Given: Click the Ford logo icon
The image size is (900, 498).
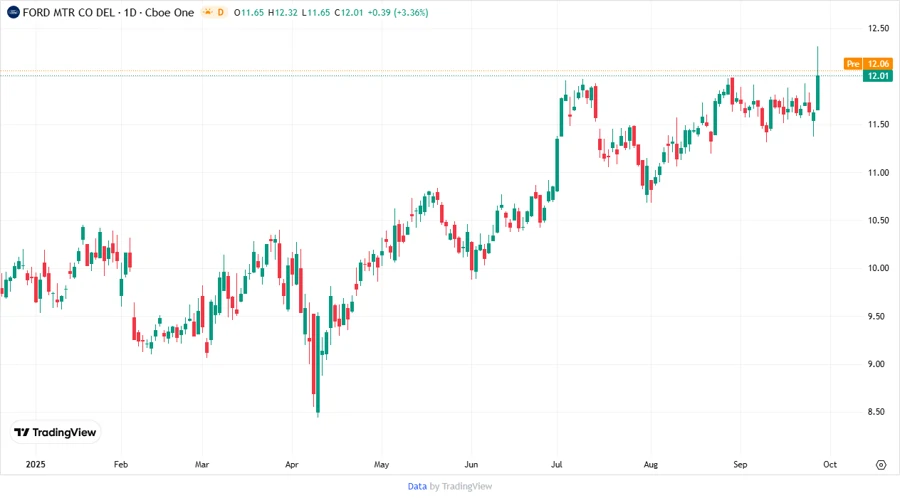Looking at the screenshot, I should (x=13, y=12).
